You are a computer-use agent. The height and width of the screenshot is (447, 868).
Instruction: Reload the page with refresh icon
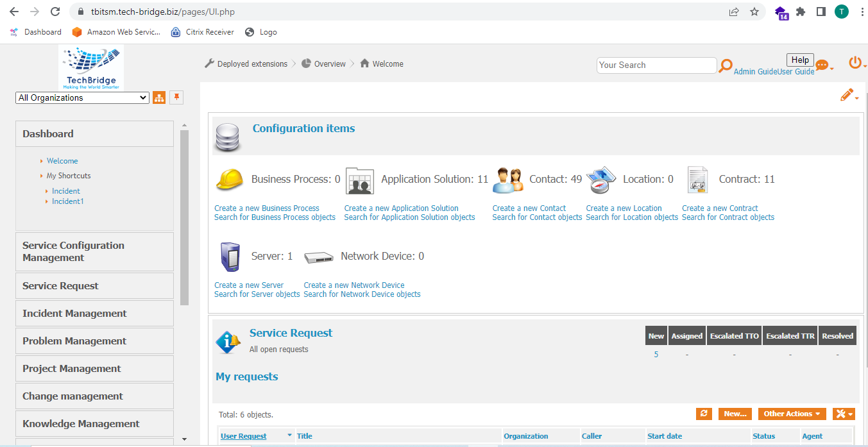(x=55, y=12)
